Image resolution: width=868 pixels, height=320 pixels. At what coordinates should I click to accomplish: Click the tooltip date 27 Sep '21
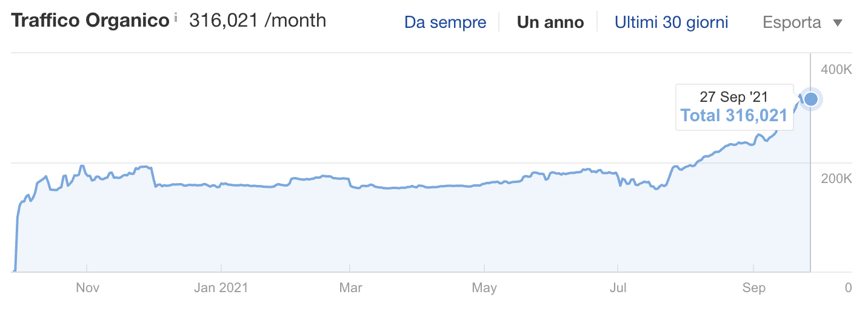point(733,97)
